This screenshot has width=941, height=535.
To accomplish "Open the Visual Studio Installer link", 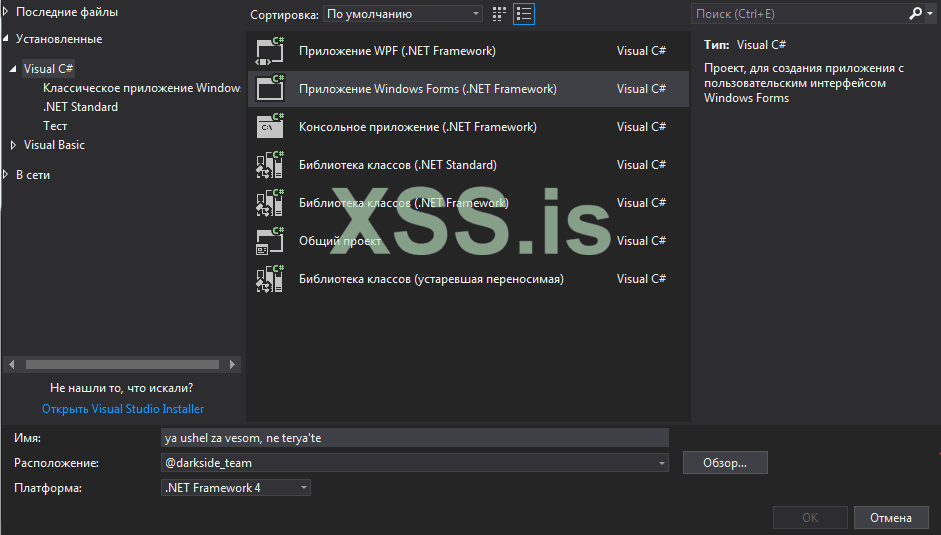I will [x=123, y=409].
